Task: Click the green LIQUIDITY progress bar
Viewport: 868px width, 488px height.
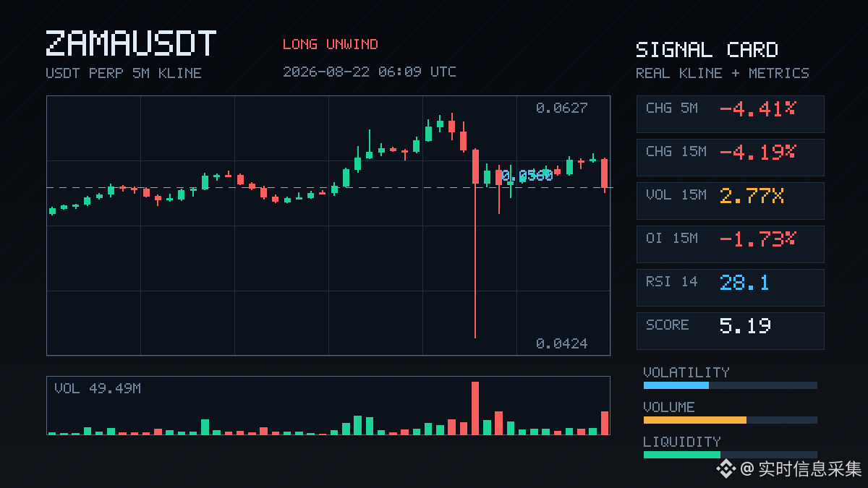Action: coord(730,455)
